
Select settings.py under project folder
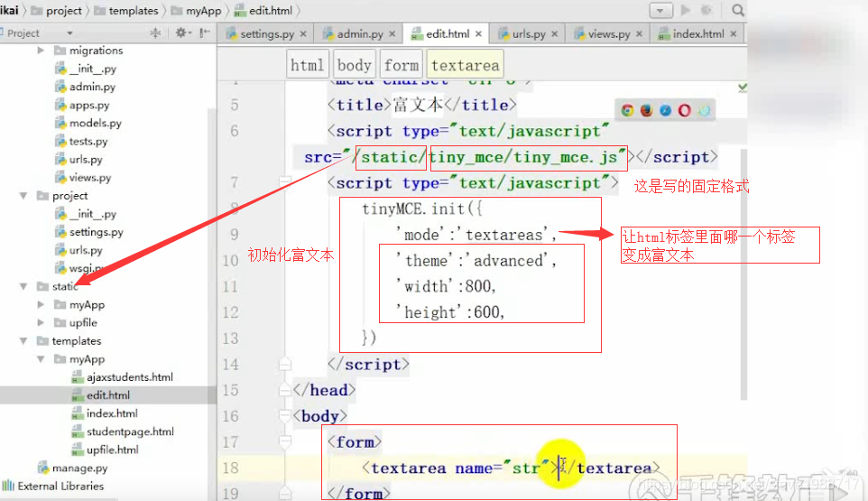click(x=96, y=232)
